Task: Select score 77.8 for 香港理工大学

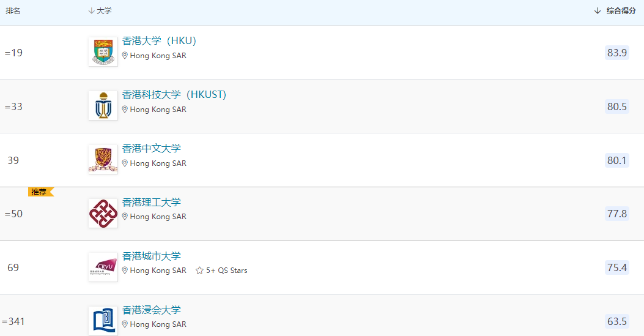Action: pos(617,214)
